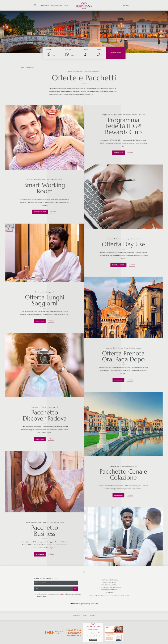Open the Facebook page icon
Screen dimensions: 168x644
(84, 572)
